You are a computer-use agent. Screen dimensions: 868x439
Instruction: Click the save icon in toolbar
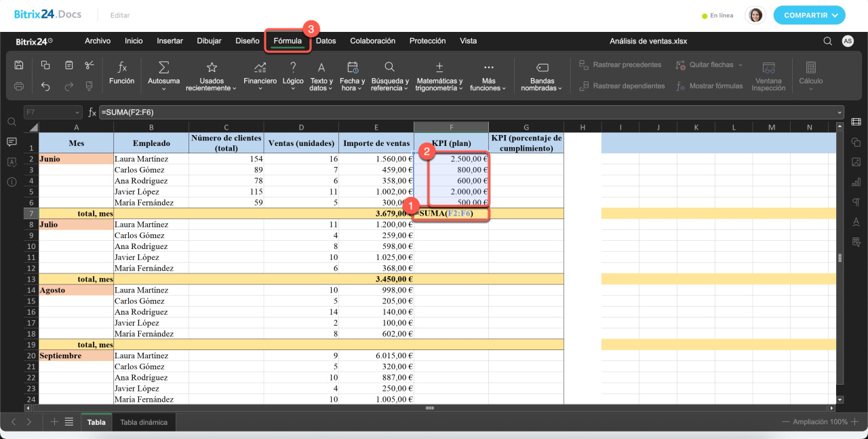(x=19, y=65)
